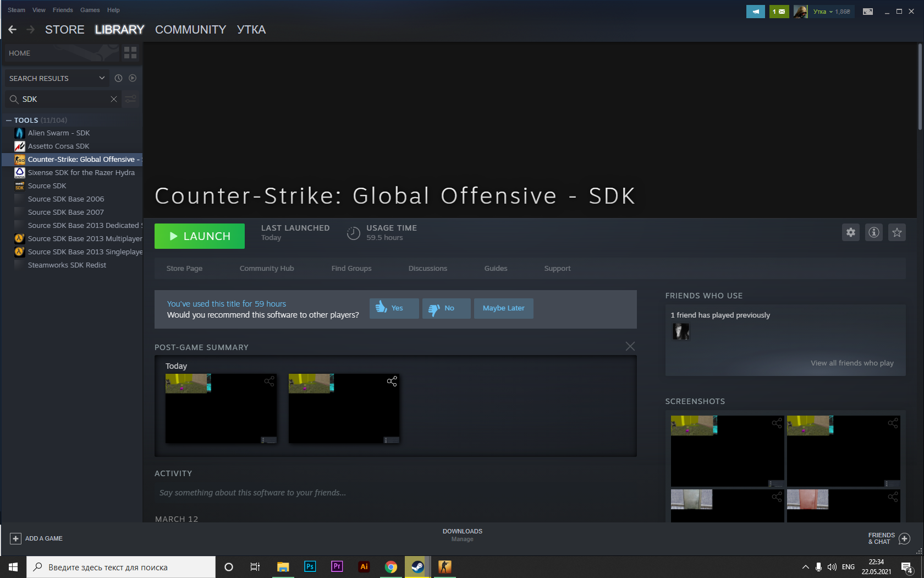Click the ADD A GAME button

click(x=36, y=538)
